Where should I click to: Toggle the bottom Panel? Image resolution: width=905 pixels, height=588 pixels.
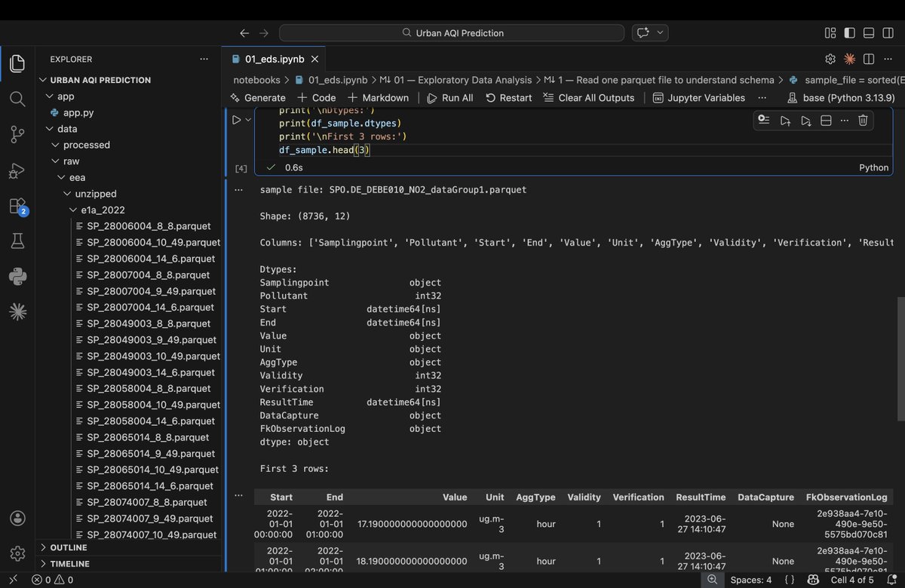click(869, 33)
